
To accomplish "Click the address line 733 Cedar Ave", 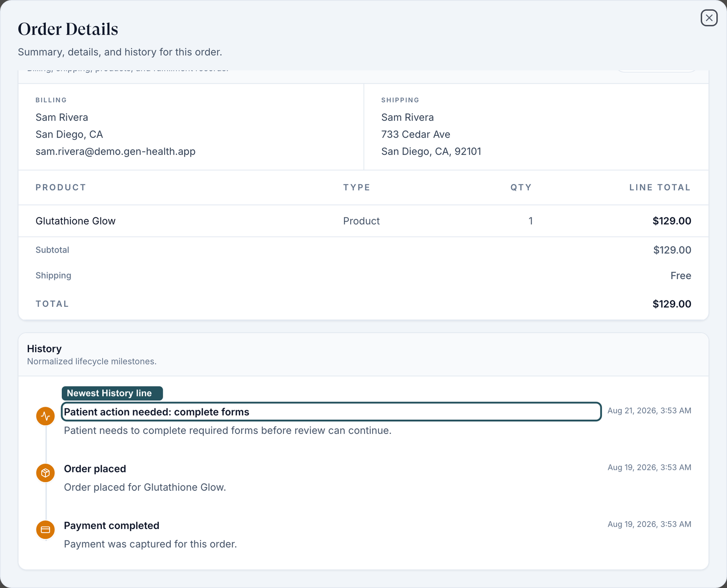I will 415,134.
